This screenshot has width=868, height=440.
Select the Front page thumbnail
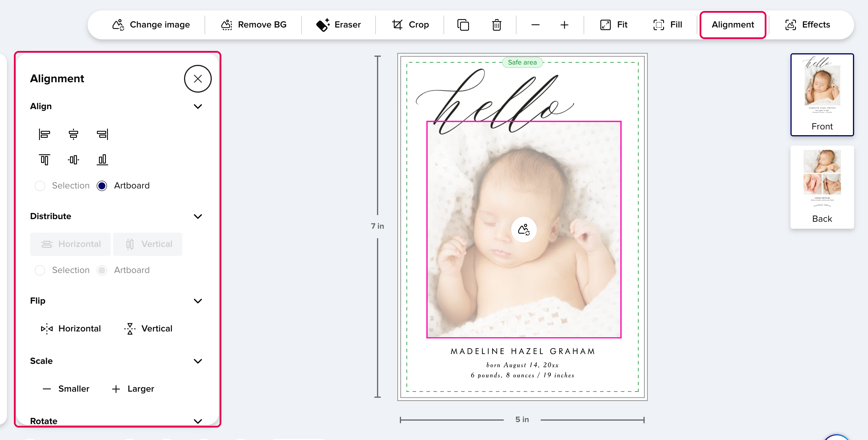click(822, 95)
